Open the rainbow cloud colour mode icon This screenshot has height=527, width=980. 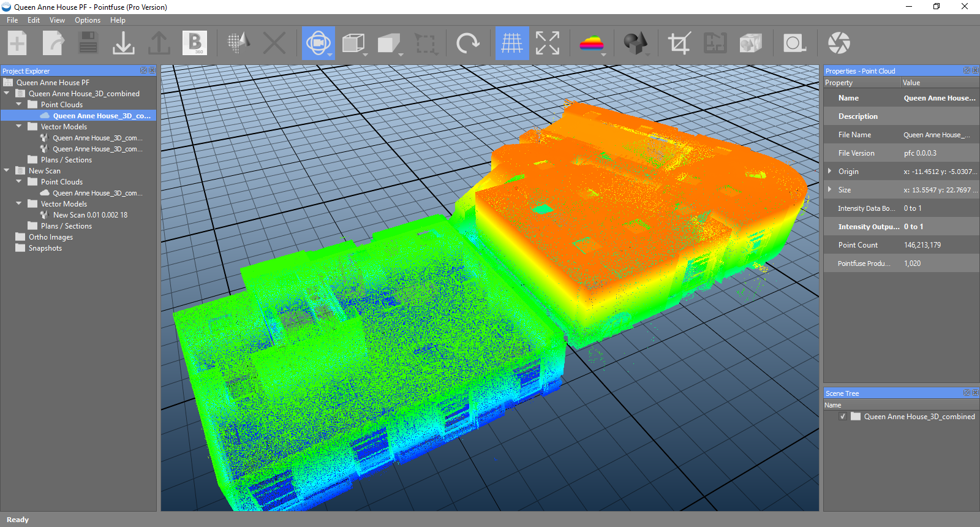click(x=591, y=43)
